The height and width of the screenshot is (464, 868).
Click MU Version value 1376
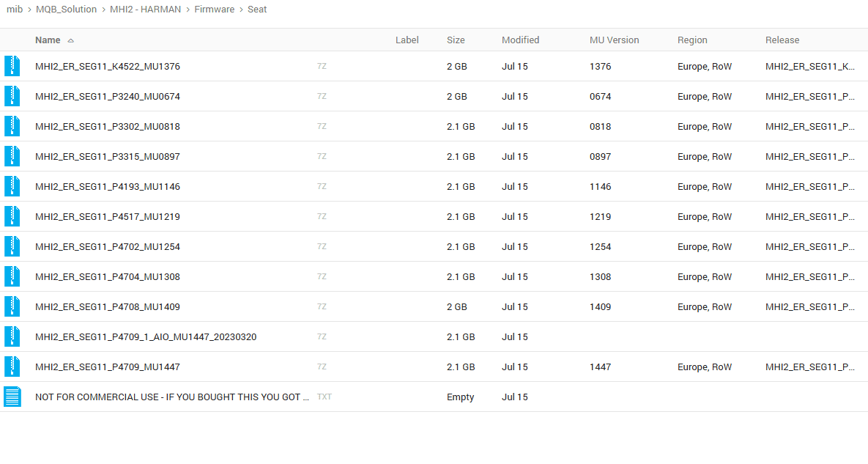(x=600, y=67)
